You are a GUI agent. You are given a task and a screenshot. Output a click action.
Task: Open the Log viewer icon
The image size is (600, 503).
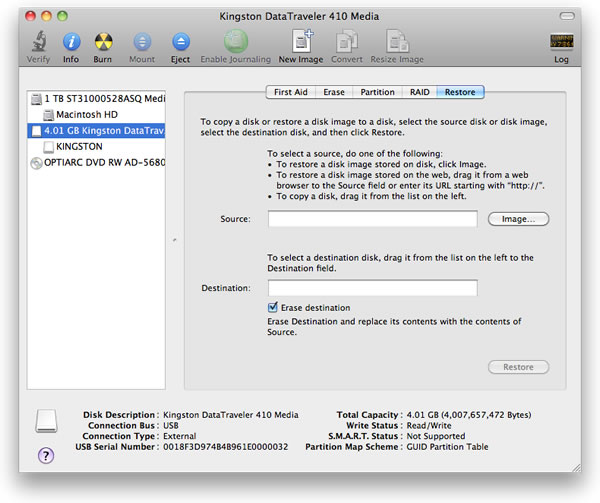coord(562,42)
